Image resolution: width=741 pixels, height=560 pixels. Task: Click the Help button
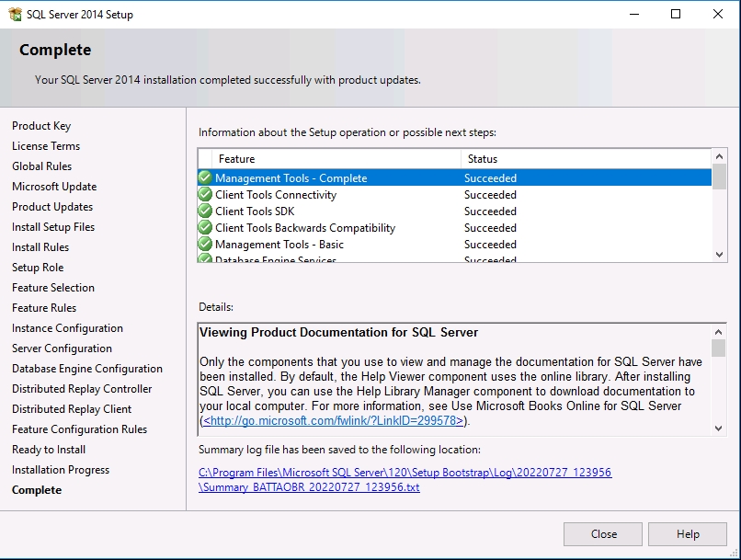[687, 534]
